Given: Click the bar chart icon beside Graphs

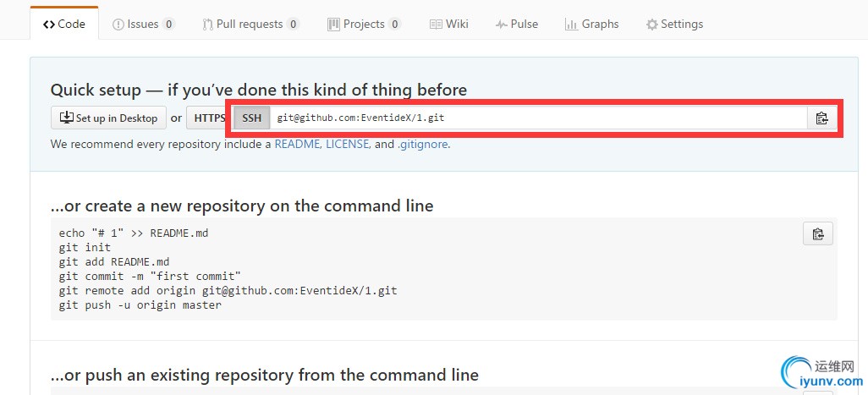Looking at the screenshot, I should (571, 25).
